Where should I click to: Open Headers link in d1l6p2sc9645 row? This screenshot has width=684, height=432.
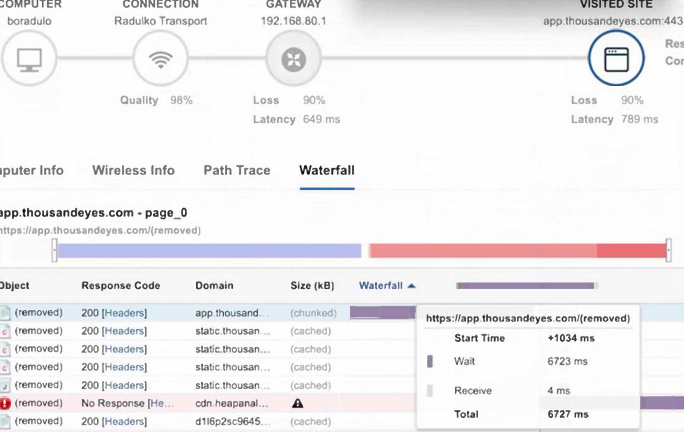pyautogui.click(x=124, y=422)
